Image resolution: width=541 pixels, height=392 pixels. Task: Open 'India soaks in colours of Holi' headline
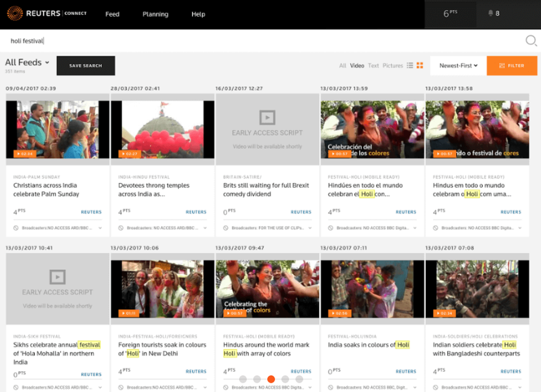pos(368,345)
